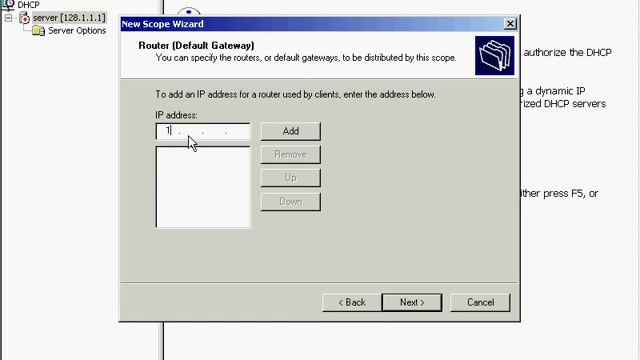Click the New Scope Wizard title bar
Viewport: 640px width, 360px height.
[312, 24]
